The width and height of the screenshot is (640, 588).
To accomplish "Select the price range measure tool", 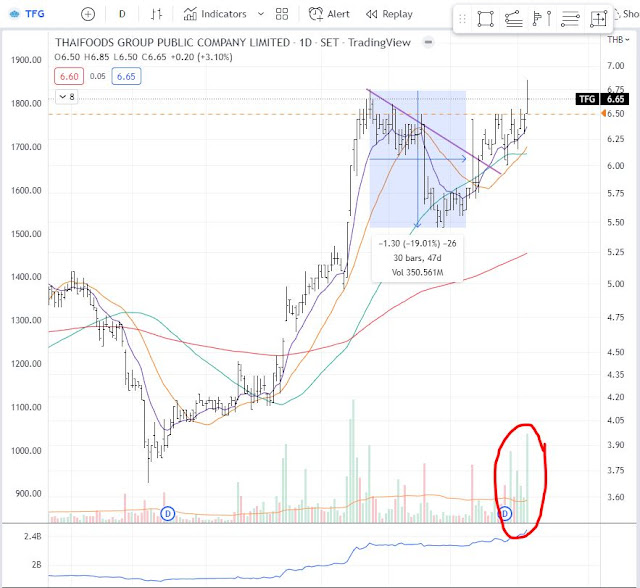I will tap(598, 19).
